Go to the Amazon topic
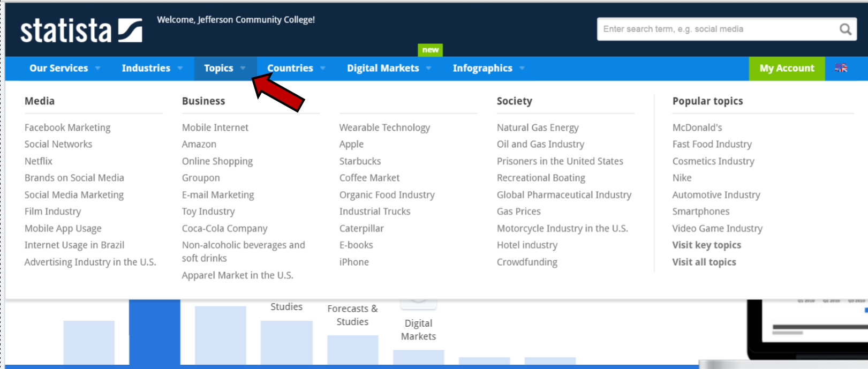 click(199, 144)
